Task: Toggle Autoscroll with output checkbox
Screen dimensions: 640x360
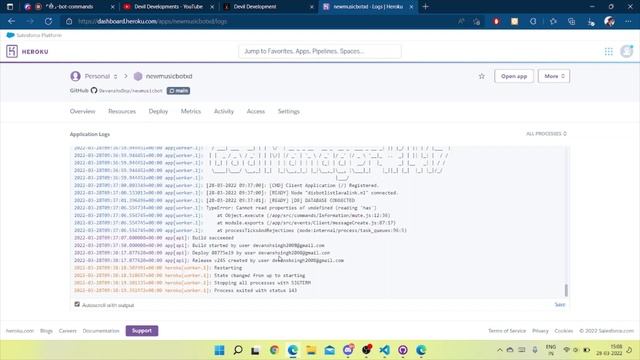Action: point(77,304)
